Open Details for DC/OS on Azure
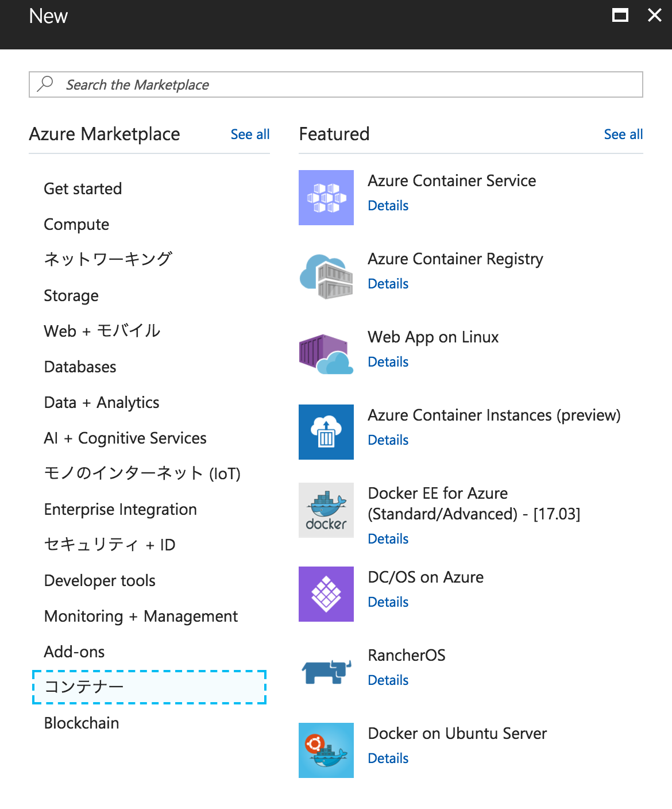This screenshot has height=809, width=672. pos(388,602)
